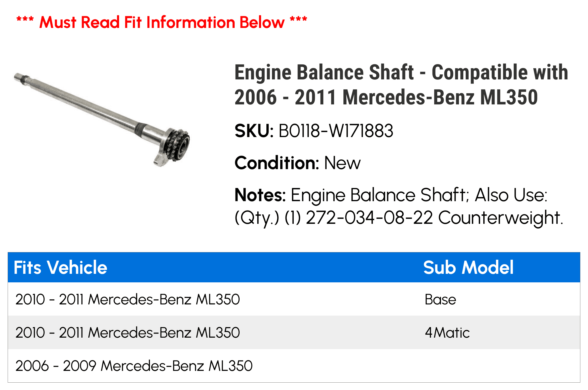Select the Condition: New text
This screenshot has width=588, height=390.
(x=298, y=163)
